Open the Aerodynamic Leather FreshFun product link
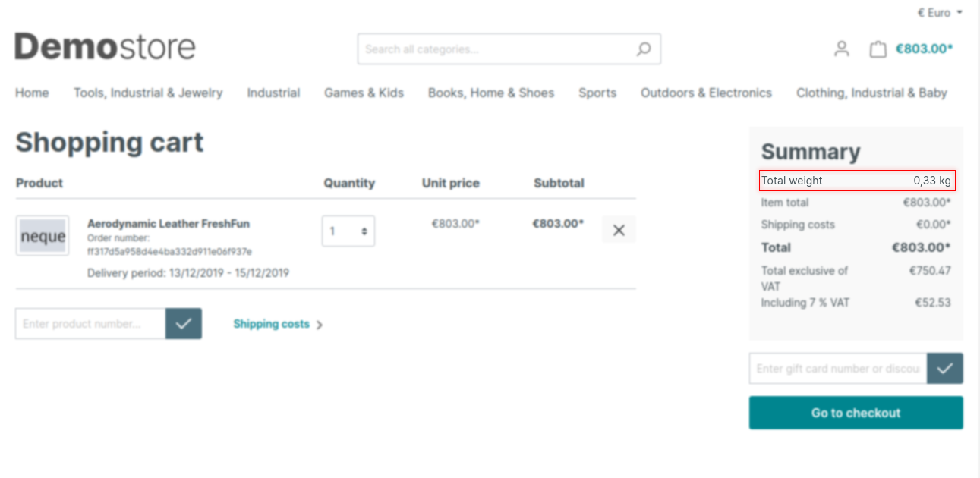This screenshot has width=980, height=478. click(169, 224)
